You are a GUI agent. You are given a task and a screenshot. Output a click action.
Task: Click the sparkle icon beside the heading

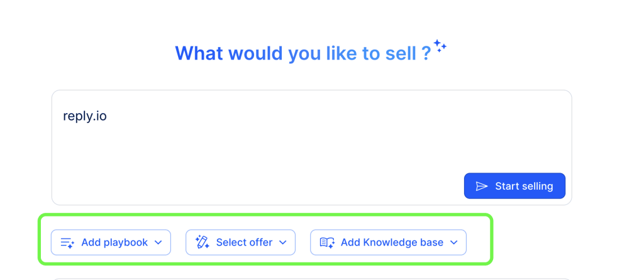pos(440,46)
